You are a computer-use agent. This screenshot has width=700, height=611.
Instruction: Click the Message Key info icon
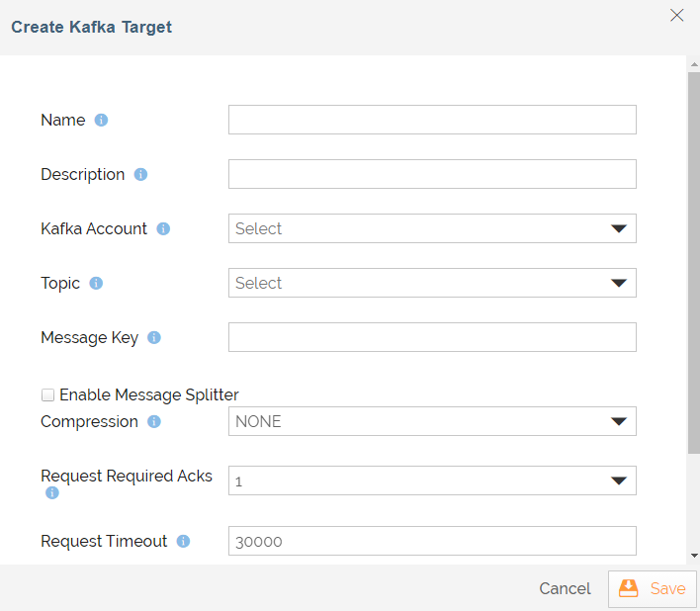pos(154,337)
